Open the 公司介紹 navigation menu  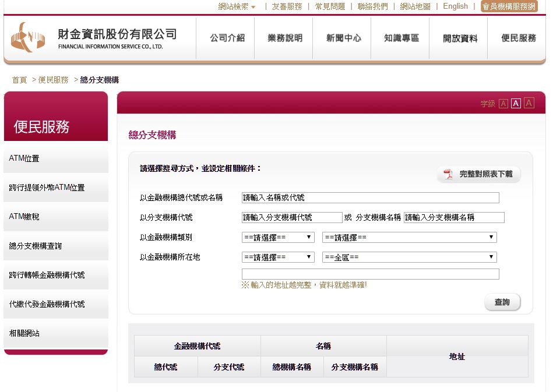tap(227, 38)
